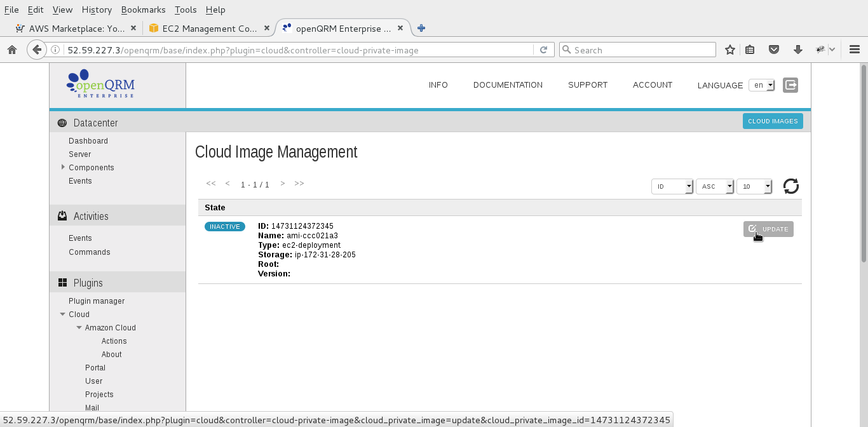Open Events under Datacenter
This screenshot has height=427, width=868.
click(x=80, y=180)
